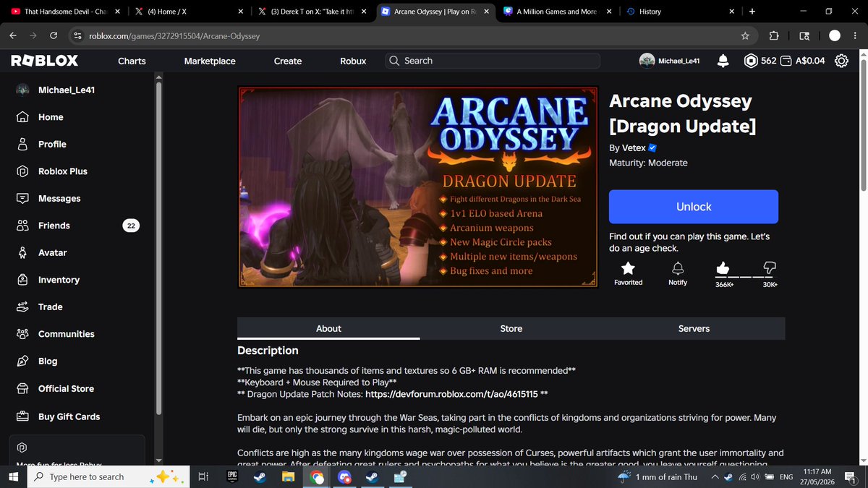
Task: Focus the Windows taskbar search box
Action: tap(109, 476)
